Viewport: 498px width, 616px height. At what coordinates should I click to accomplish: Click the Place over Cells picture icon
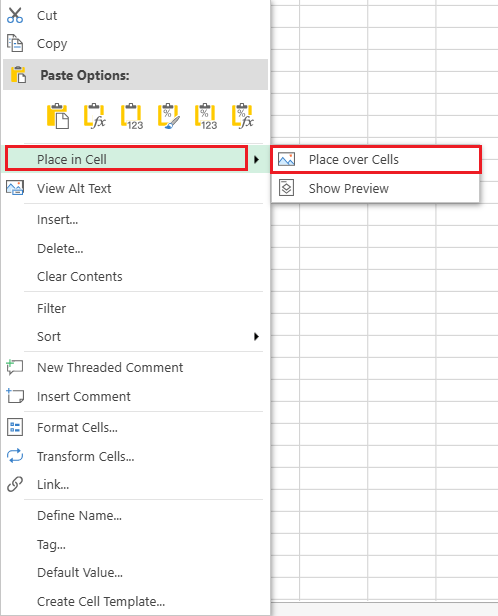pos(286,159)
